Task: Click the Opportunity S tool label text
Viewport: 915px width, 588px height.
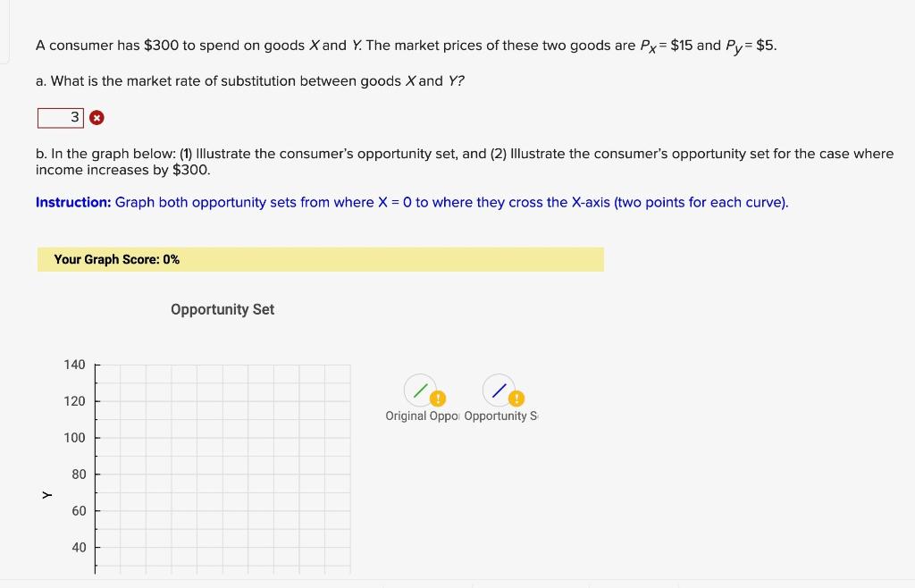Action: 499,416
